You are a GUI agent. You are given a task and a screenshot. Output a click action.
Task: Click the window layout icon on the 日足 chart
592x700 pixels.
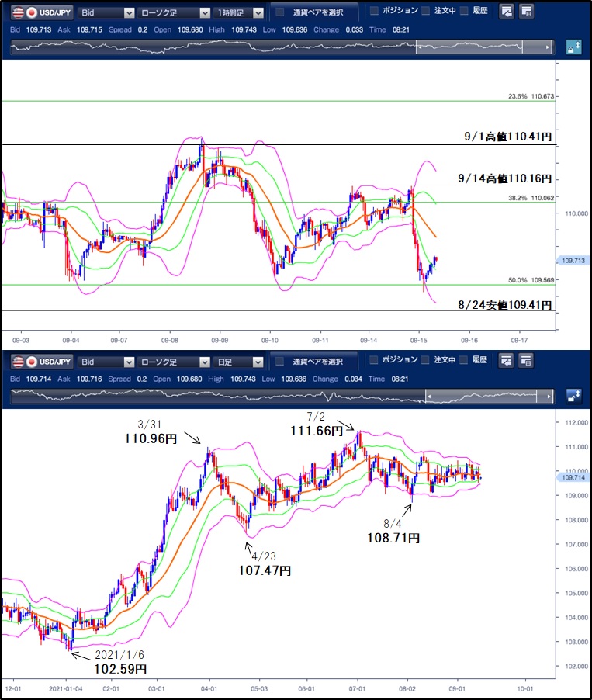[526, 361]
